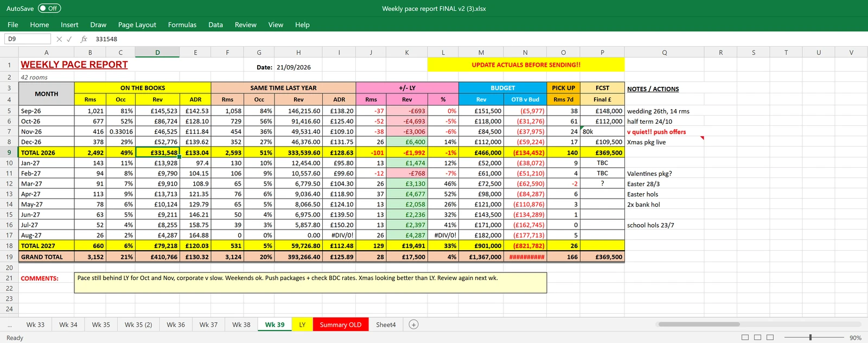
Task: Open the Home ribbon tab
Action: point(40,24)
